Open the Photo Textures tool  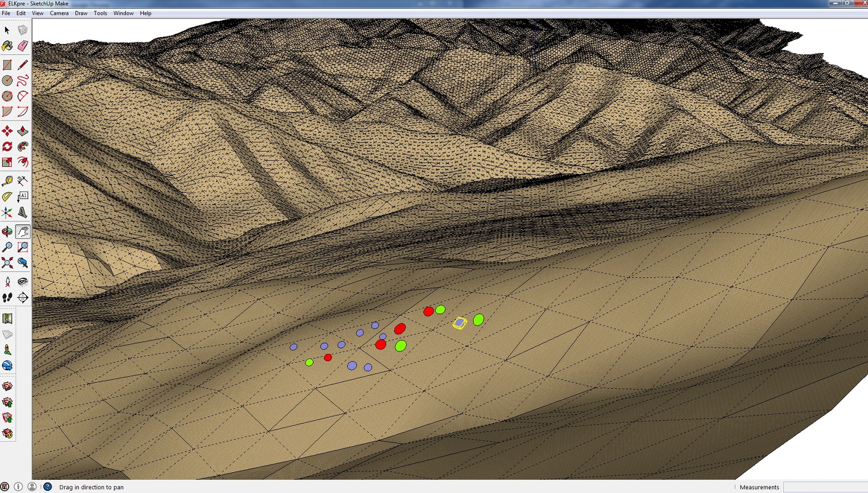pyautogui.click(x=7, y=350)
